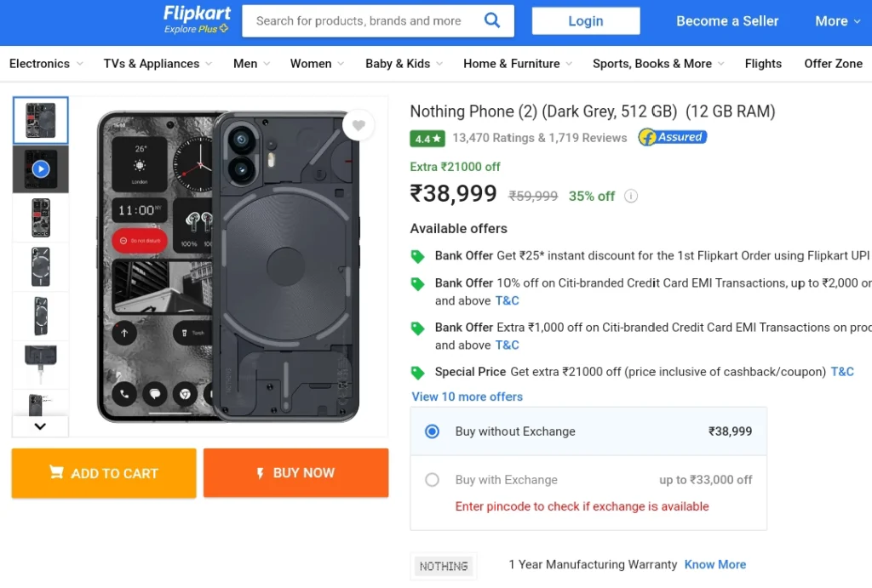Click the 4.4 star rating badge
872x588 pixels.
[x=427, y=139]
